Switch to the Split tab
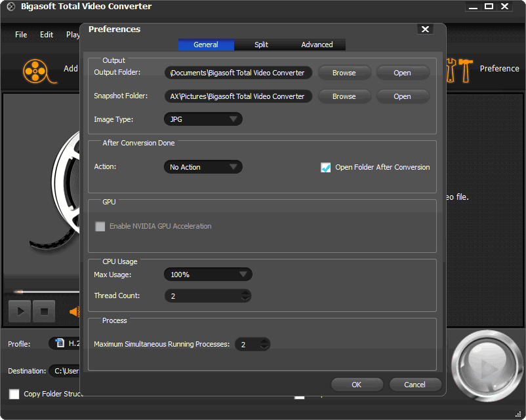This screenshot has height=420, width=526. [261, 45]
